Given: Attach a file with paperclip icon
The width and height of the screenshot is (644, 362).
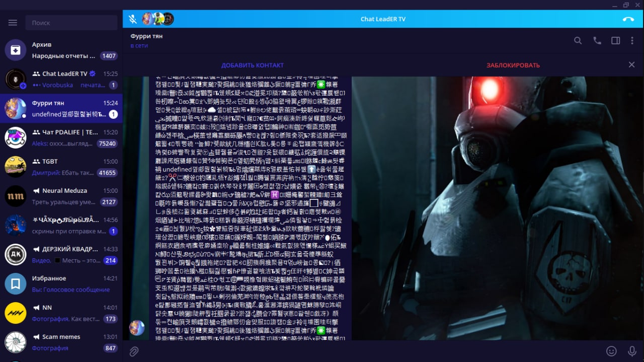Looking at the screenshot, I should tap(134, 351).
